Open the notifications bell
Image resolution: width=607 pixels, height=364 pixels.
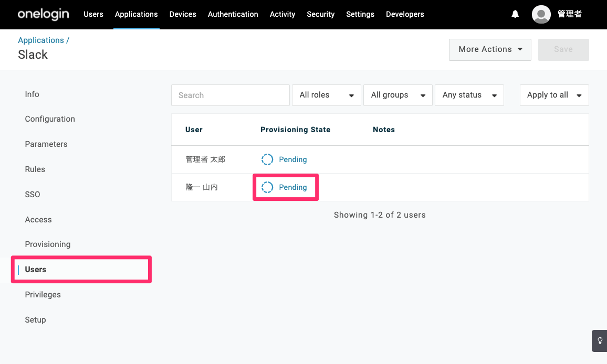point(515,14)
